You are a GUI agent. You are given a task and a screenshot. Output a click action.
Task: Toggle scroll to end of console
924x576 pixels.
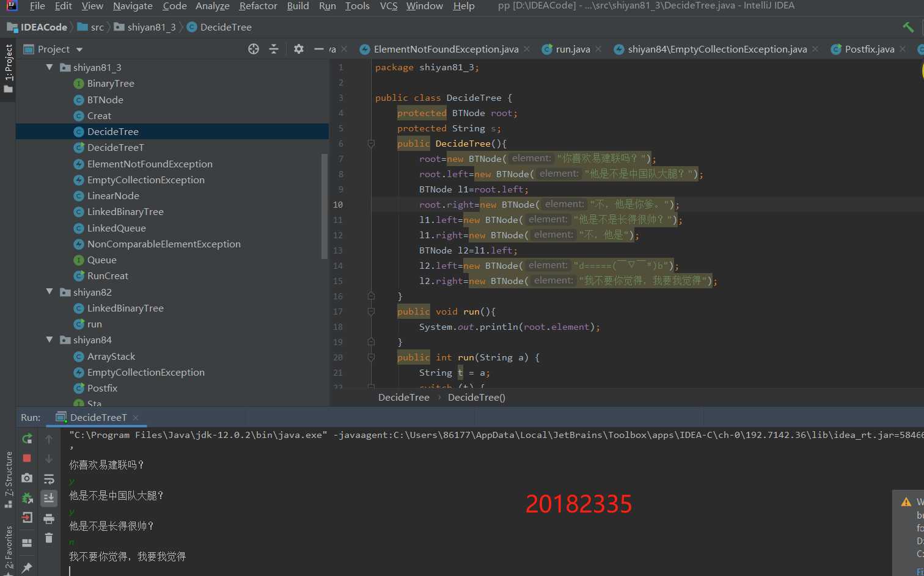coord(49,498)
